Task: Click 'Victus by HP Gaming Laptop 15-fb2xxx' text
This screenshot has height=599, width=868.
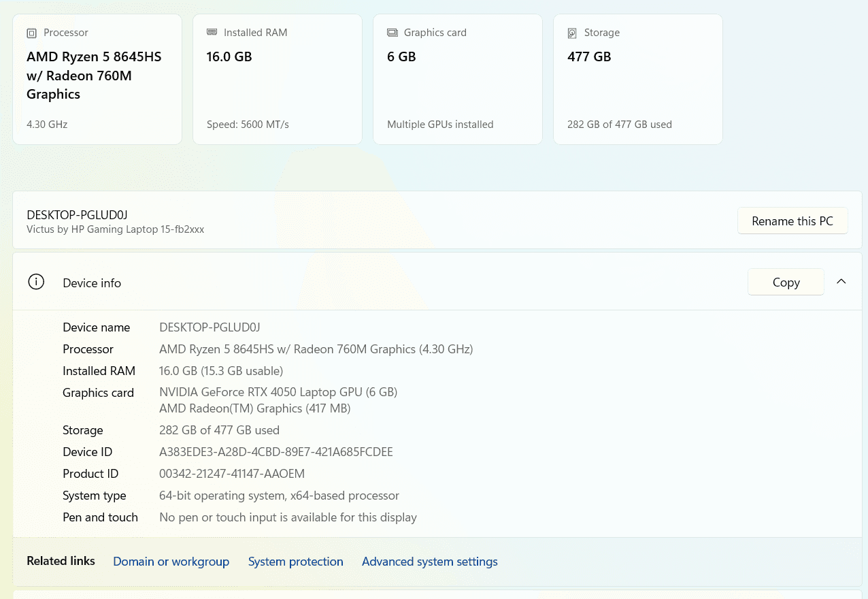Action: click(116, 229)
